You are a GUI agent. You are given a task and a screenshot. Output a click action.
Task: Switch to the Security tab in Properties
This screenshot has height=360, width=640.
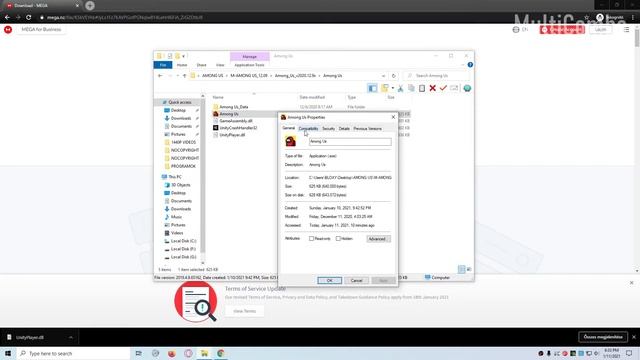point(329,129)
